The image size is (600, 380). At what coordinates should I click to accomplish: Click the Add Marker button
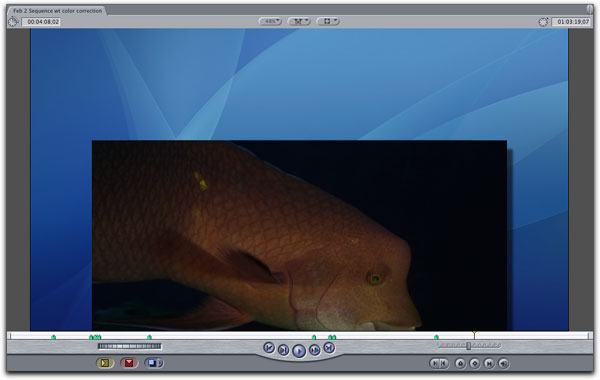click(x=460, y=363)
